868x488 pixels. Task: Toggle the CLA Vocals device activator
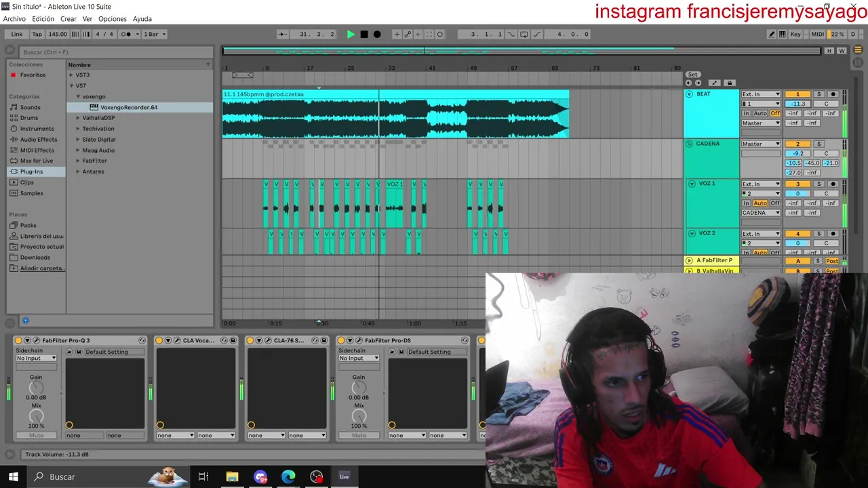click(x=159, y=340)
